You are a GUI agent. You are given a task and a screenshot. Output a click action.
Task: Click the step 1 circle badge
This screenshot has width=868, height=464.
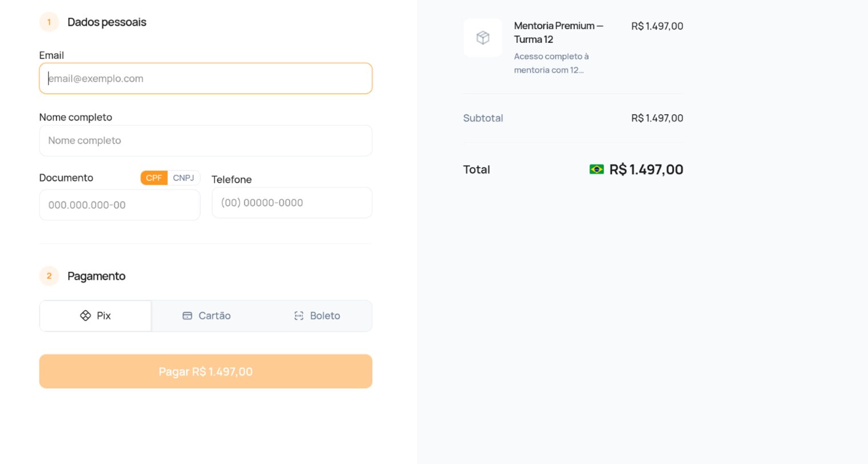(49, 22)
